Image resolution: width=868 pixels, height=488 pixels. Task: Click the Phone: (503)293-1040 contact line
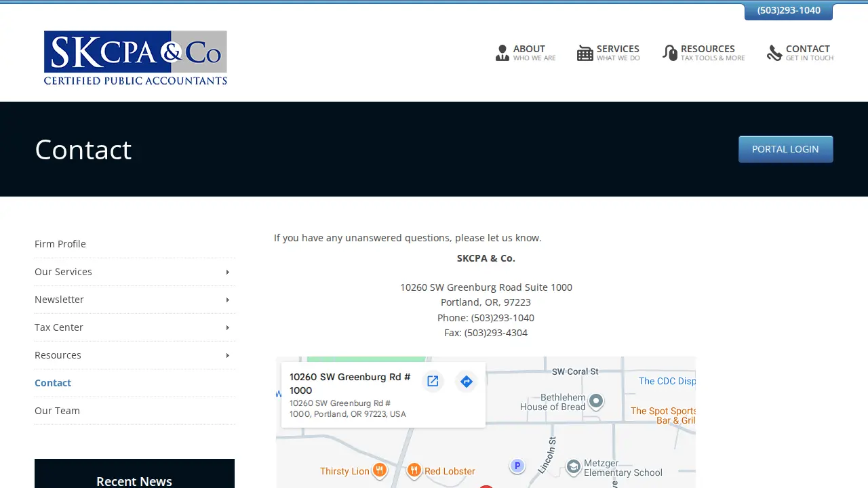486,318
